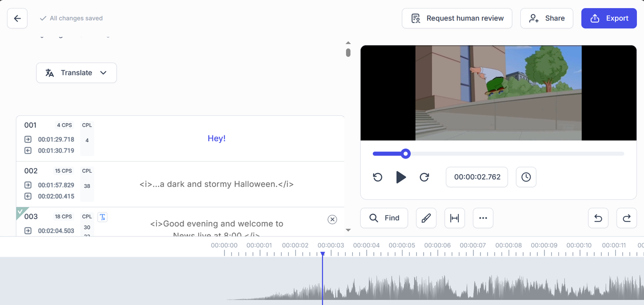Play the video
The height and width of the screenshot is (305, 644).
tap(401, 177)
